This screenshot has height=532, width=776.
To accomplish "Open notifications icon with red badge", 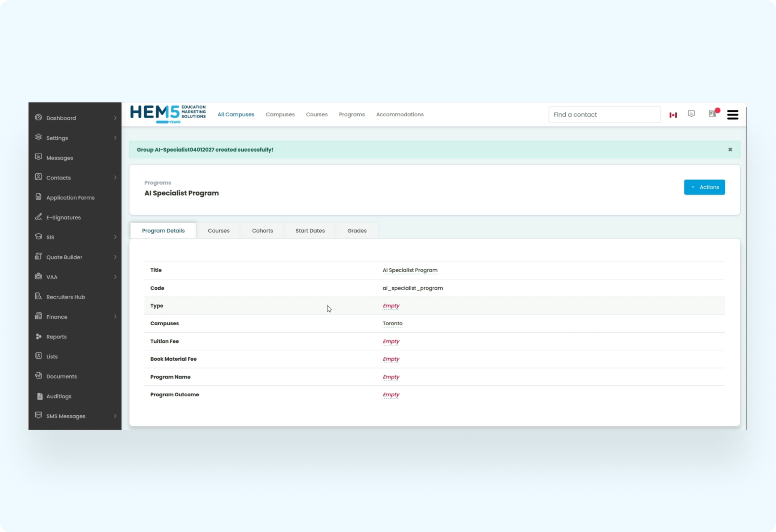I will coord(713,114).
